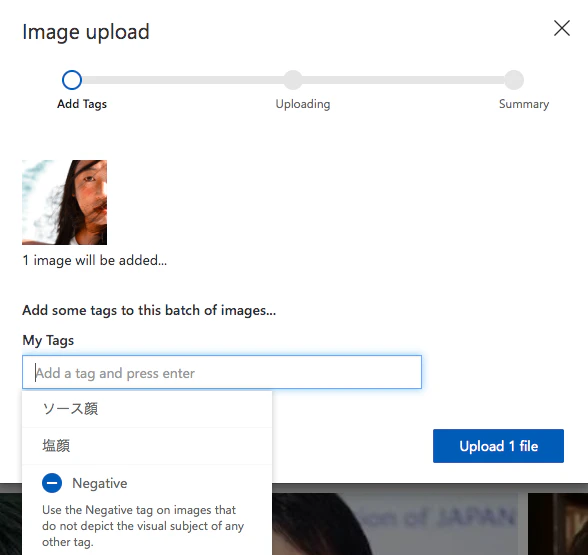Click the Summary step circle
This screenshot has width=588, height=555.
coord(514,80)
